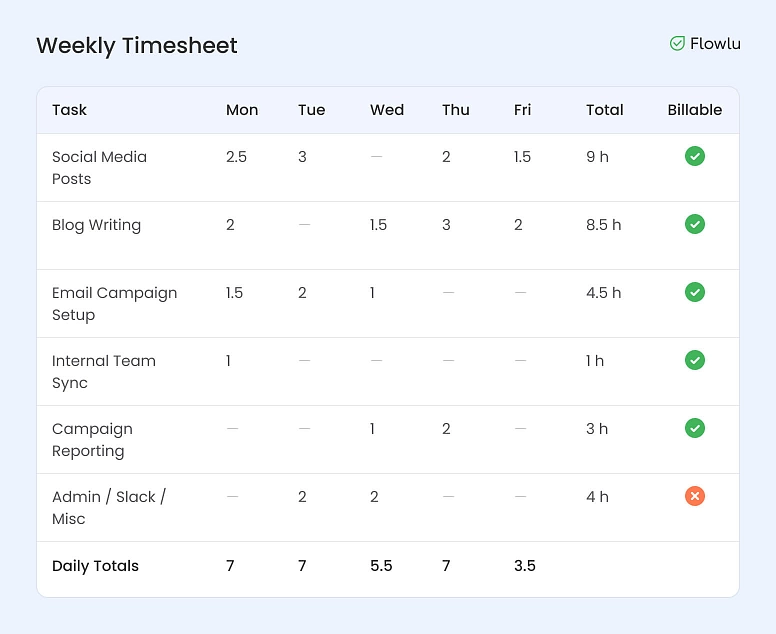Click the 9 h total for Social Media

click(597, 157)
